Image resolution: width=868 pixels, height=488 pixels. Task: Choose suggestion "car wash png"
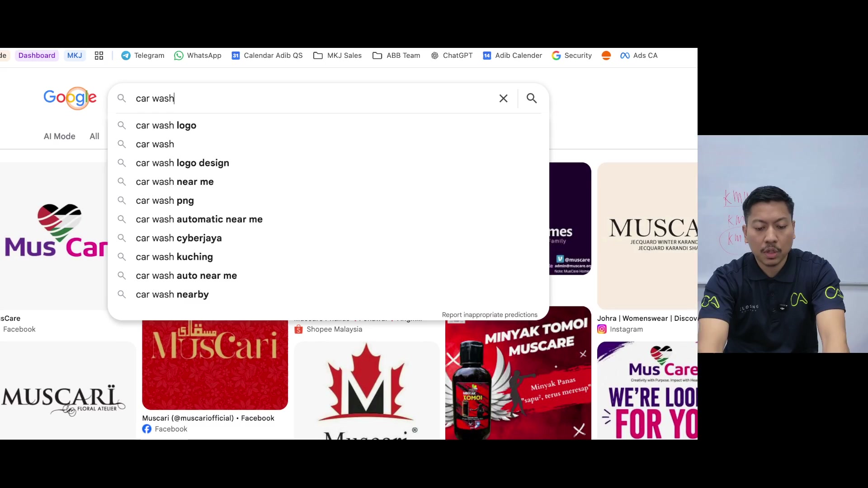coord(328,201)
